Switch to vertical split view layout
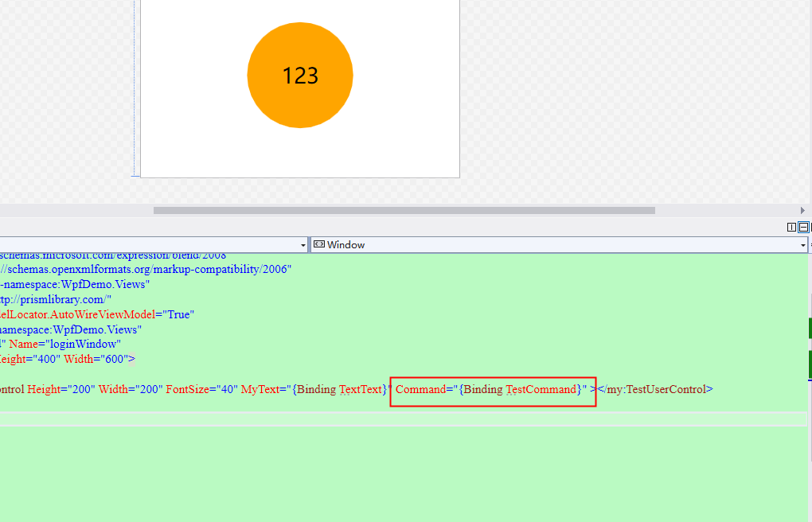The height and width of the screenshot is (522, 812). click(791, 227)
